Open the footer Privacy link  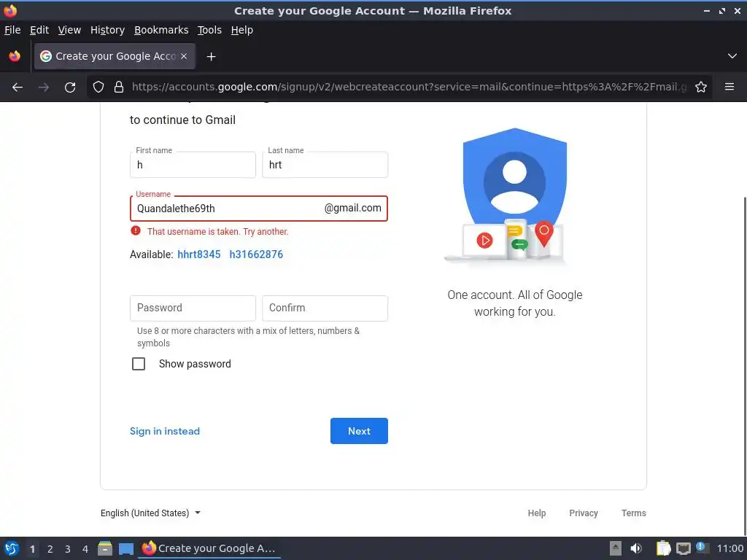[584, 513]
